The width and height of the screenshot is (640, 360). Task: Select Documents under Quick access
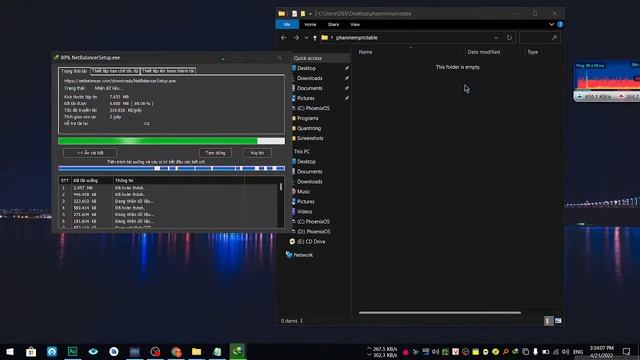309,88
